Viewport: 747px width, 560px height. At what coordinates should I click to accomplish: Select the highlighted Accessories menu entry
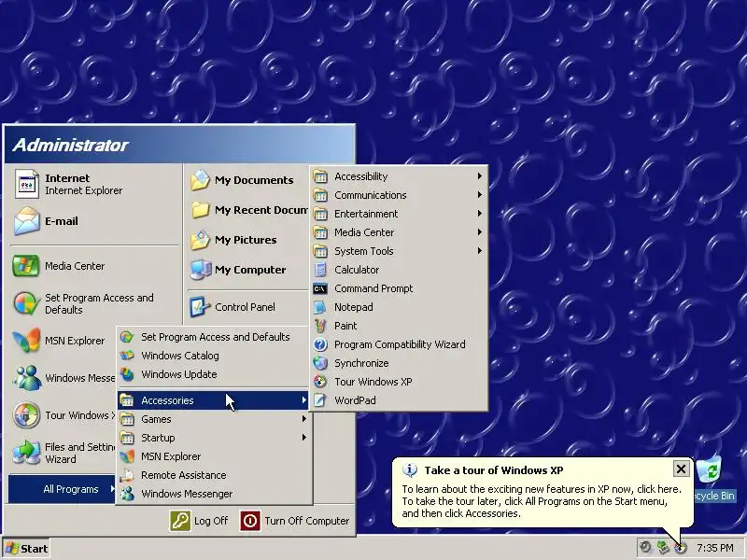click(214, 400)
